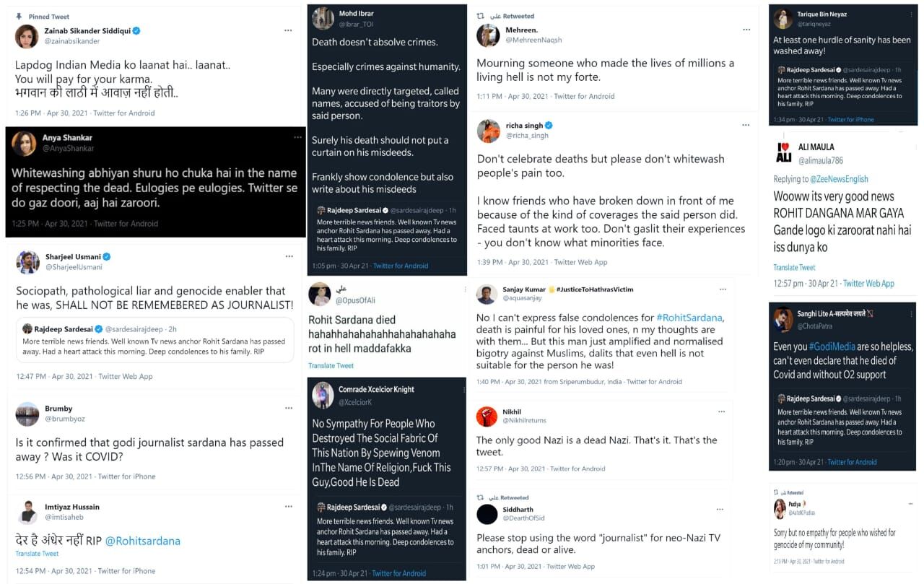924x584 pixels.
Task: Click Nikhil's red profile avatar
Action: point(487,417)
